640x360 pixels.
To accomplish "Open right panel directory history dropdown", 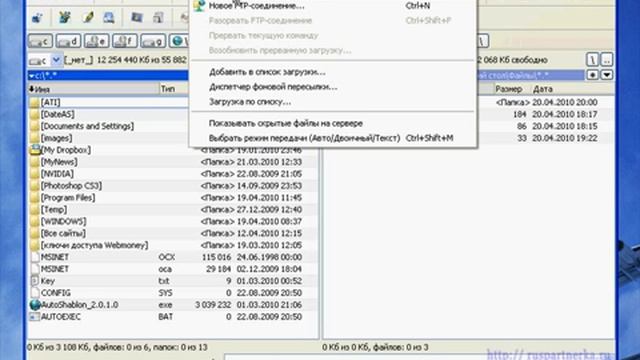I will 607,75.
